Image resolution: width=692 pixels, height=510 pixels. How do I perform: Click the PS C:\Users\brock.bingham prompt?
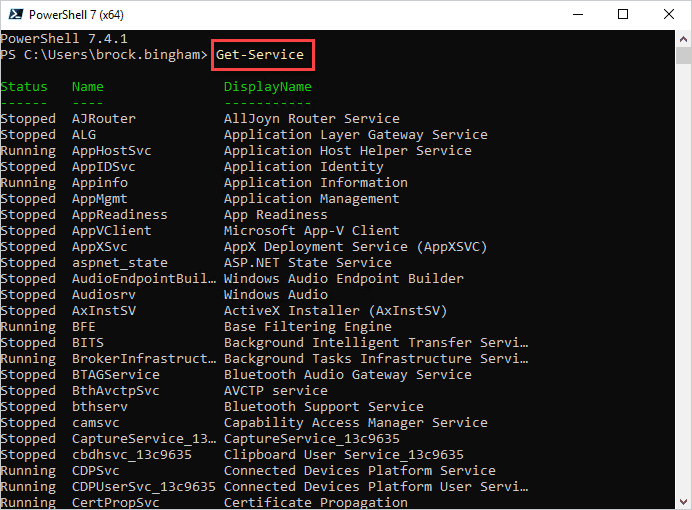coord(104,55)
